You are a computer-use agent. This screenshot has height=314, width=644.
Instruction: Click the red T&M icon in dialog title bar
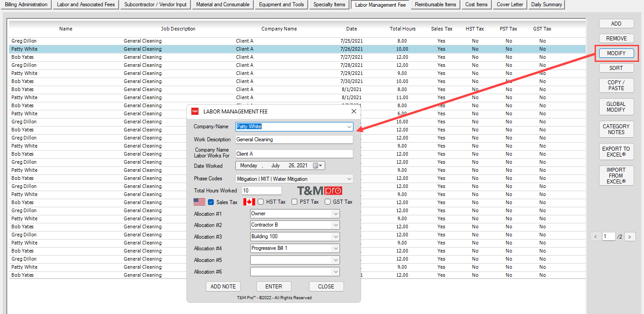tap(195, 112)
